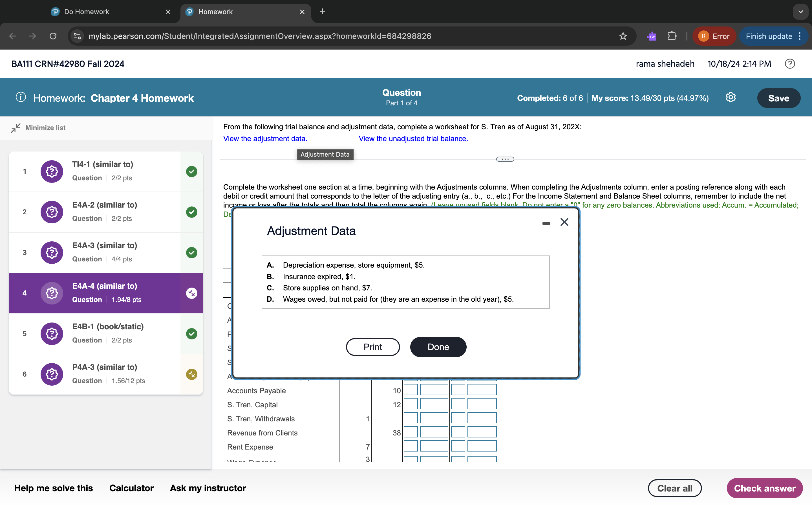The width and height of the screenshot is (812, 507).
Task: Click the homework info icon
Action: [21, 97]
